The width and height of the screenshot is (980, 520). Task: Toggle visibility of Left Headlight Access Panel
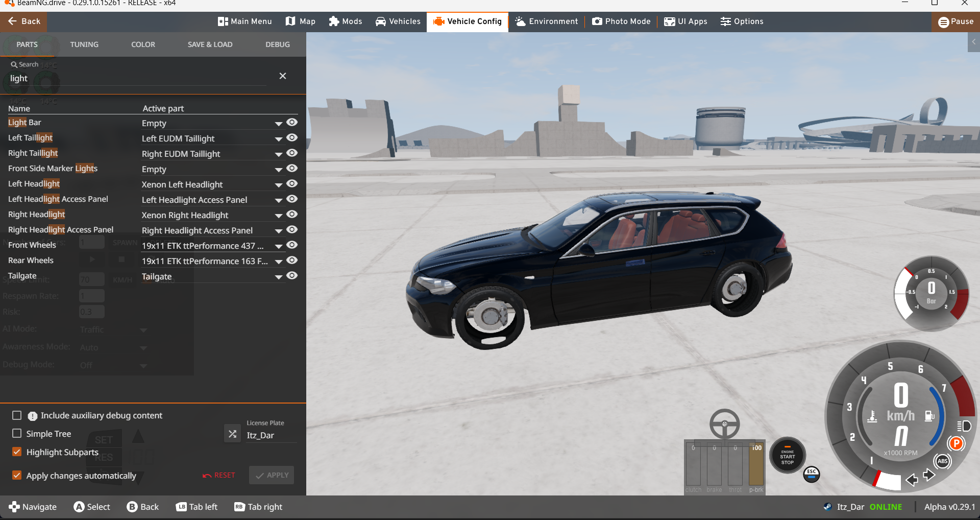click(x=292, y=199)
